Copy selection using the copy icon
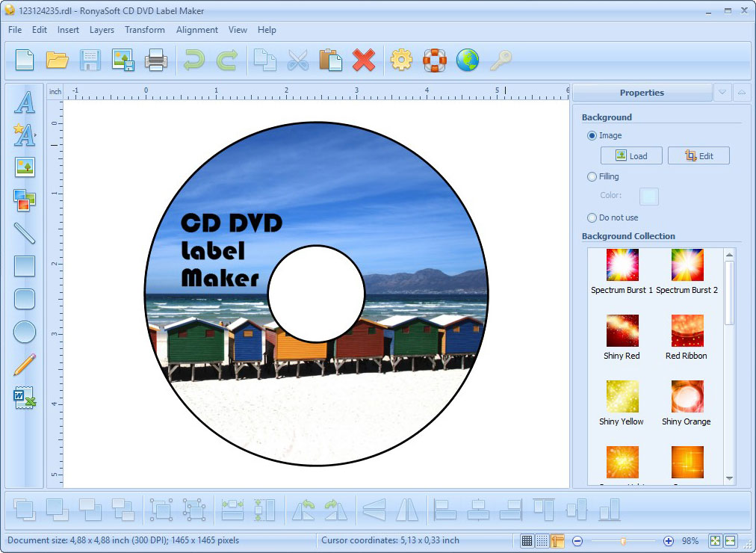 coord(264,61)
